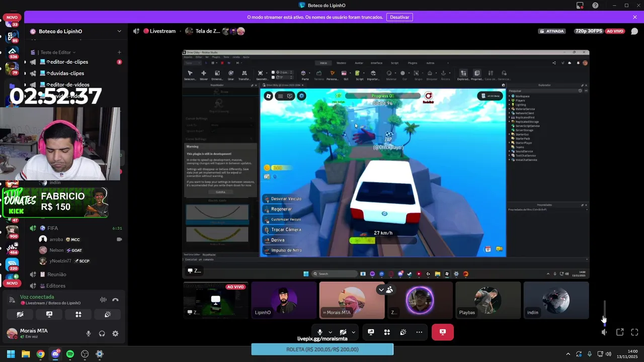Viewport: 644px width, 362px height.
Task: Deafen audio with headphones icon
Action: click(x=102, y=333)
